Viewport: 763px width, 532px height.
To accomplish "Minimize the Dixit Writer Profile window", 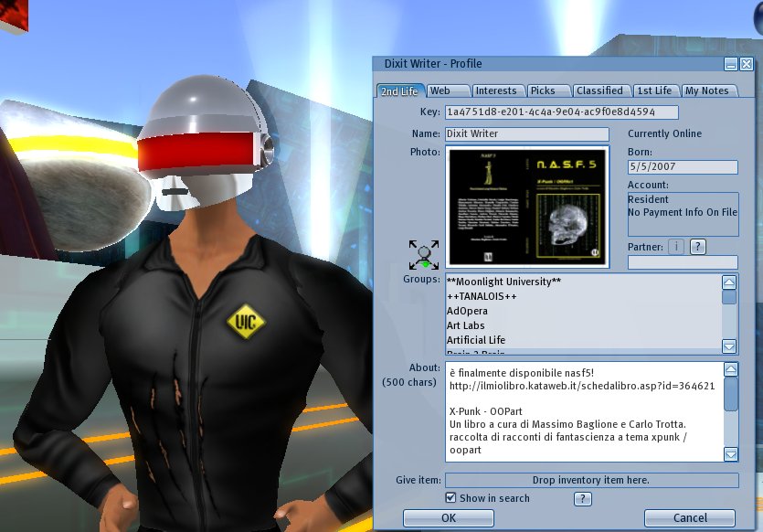I will click(x=730, y=64).
